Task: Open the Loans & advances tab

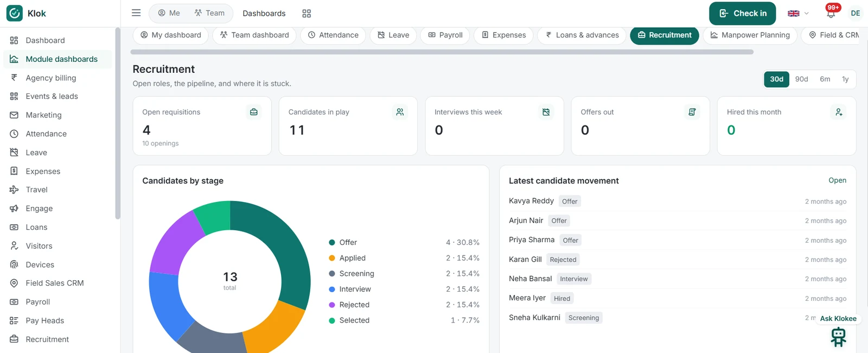Action: (x=582, y=35)
